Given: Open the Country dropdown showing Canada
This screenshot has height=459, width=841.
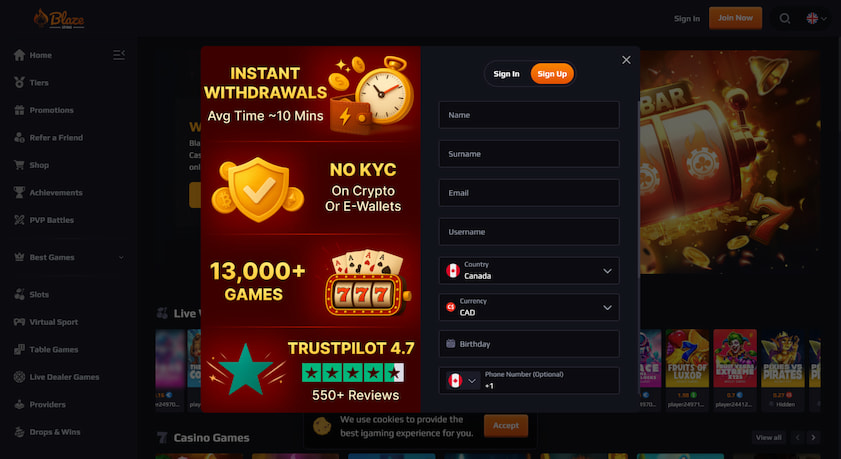Looking at the screenshot, I should [529, 271].
